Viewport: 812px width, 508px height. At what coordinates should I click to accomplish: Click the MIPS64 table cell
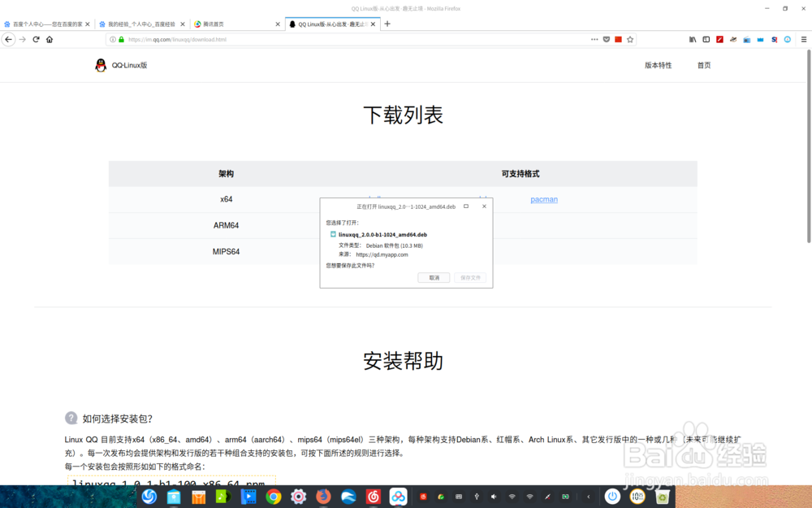pos(226,251)
